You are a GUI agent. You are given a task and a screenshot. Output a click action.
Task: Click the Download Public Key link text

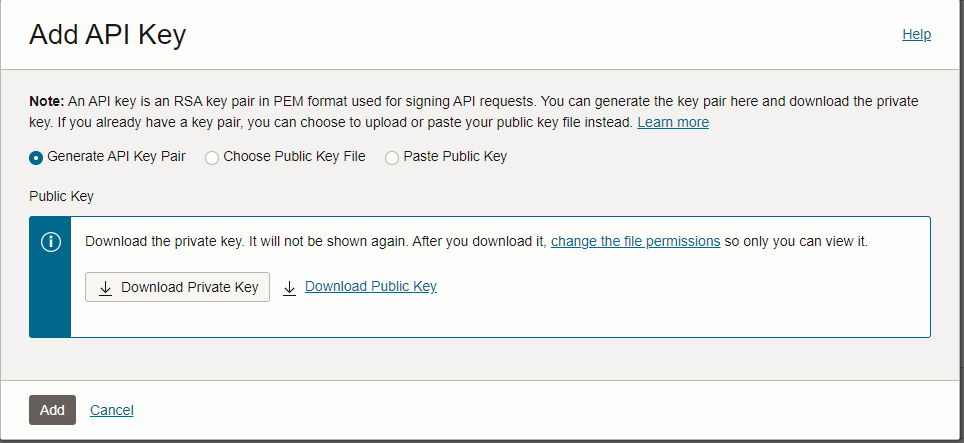[x=370, y=286]
